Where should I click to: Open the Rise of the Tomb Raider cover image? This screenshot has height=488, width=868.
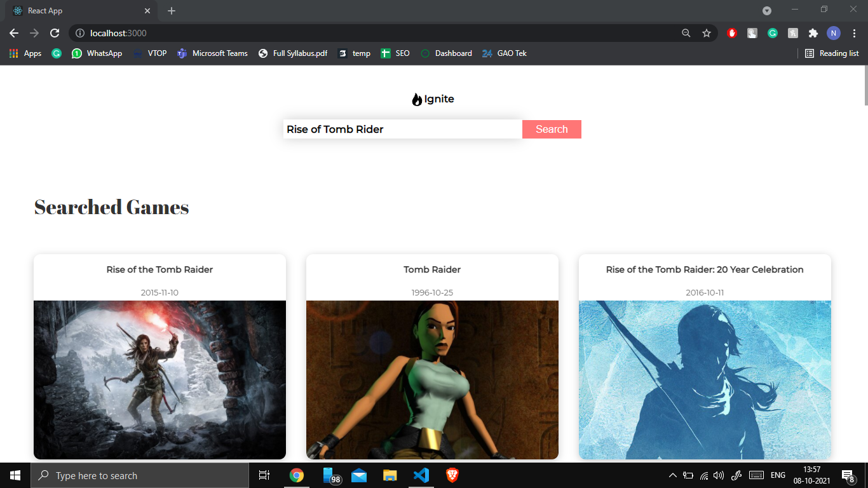pos(159,380)
